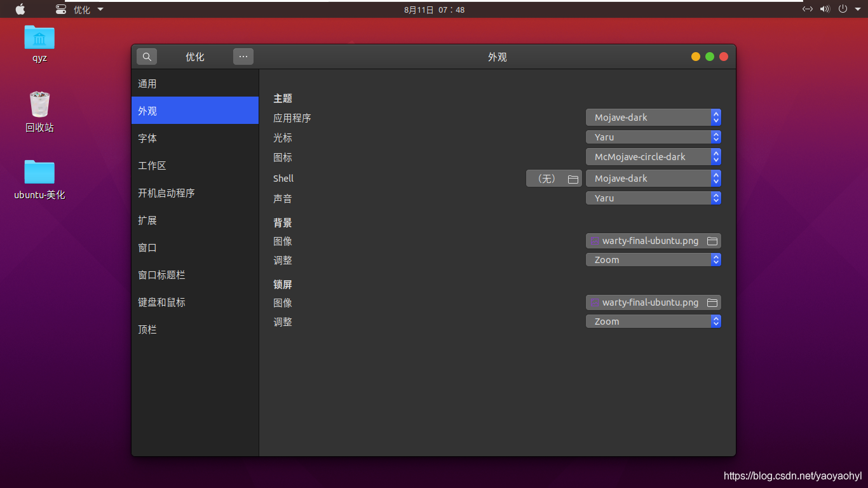Click the search magnifier icon in Tweaks
Image resolution: width=868 pixels, height=488 pixels.
pyautogui.click(x=147, y=57)
